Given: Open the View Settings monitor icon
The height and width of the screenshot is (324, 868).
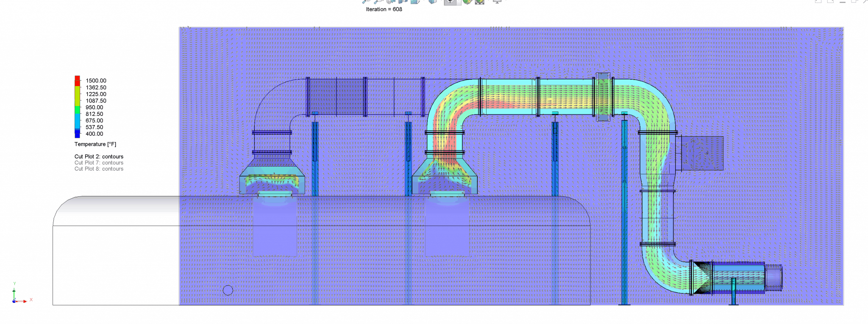Looking at the screenshot, I should [x=497, y=2].
